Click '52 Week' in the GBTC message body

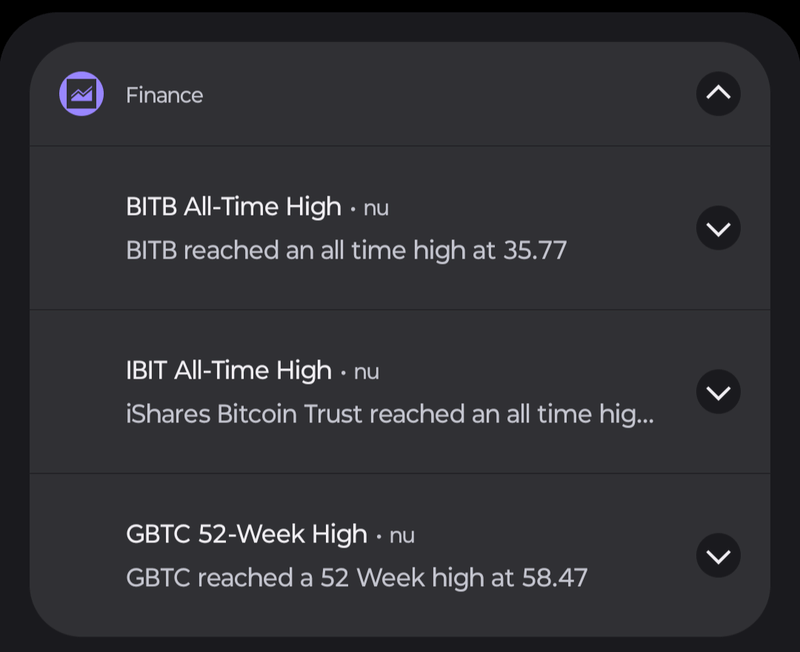386,577
